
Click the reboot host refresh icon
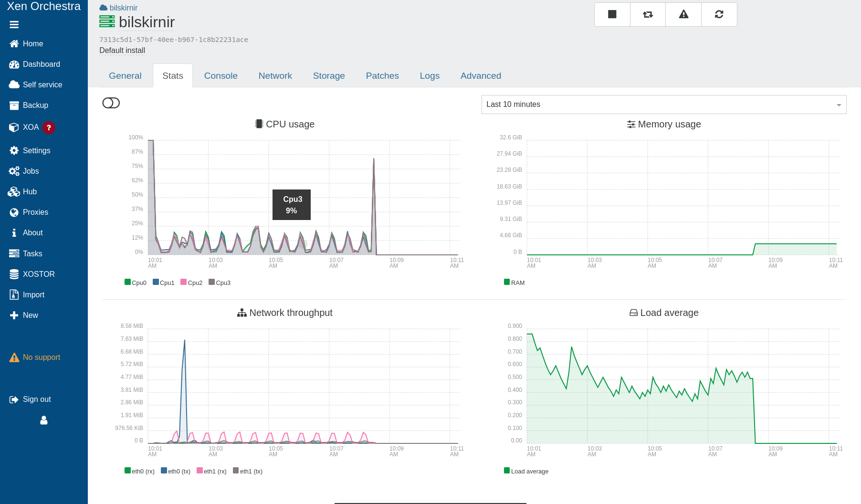tap(719, 14)
